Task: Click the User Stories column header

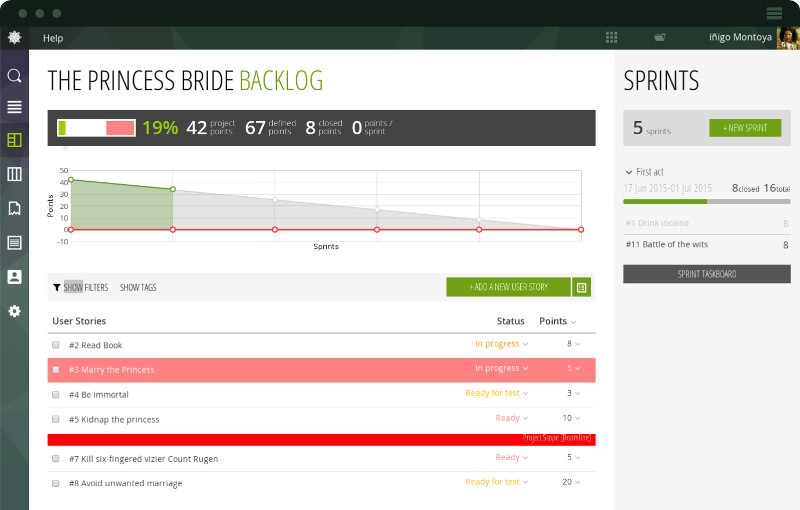Action: pyautogui.click(x=79, y=321)
